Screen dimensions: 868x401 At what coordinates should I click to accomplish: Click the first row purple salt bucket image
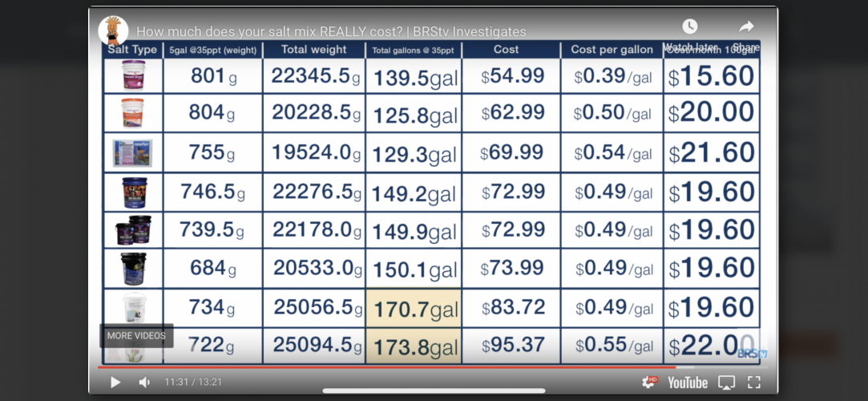(133, 75)
